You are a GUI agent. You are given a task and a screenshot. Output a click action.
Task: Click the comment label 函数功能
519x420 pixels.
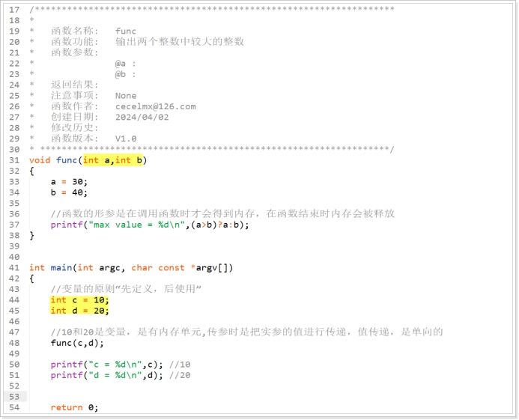(x=74, y=42)
